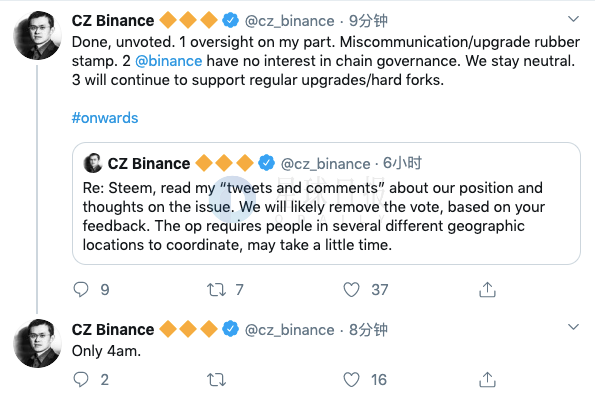
Task: Reply to the 'Only 4am.' tweet
Action: point(80,379)
